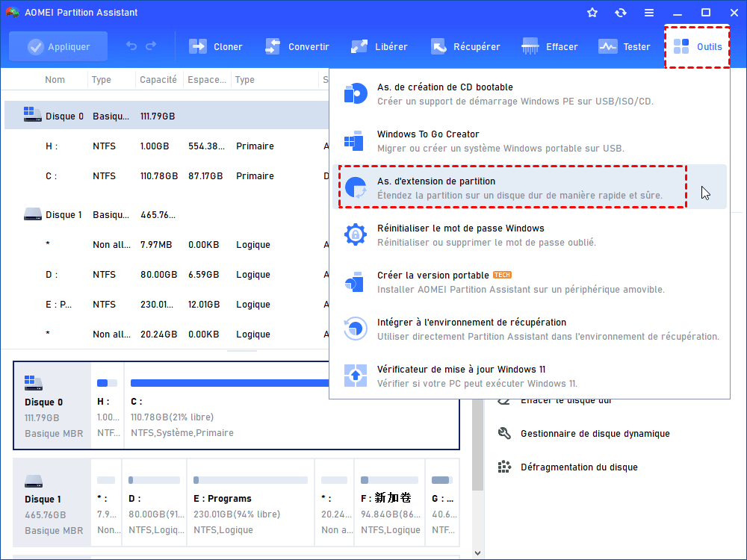Viewport: 747px width, 560px height.
Task: Open the Tester tool
Action: pyautogui.click(x=624, y=46)
